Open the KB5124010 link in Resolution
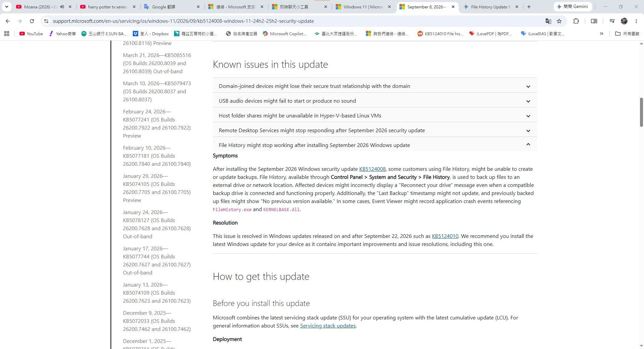 tap(445, 236)
